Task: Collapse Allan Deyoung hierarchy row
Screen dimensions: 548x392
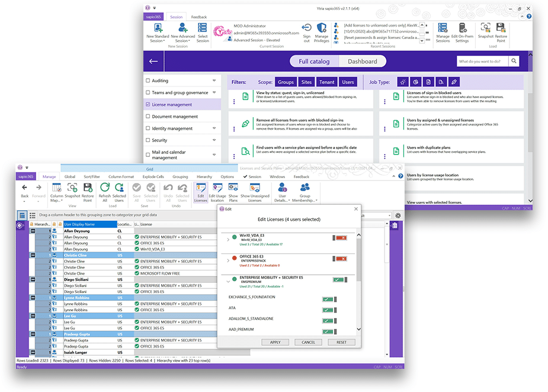Action: pos(33,231)
